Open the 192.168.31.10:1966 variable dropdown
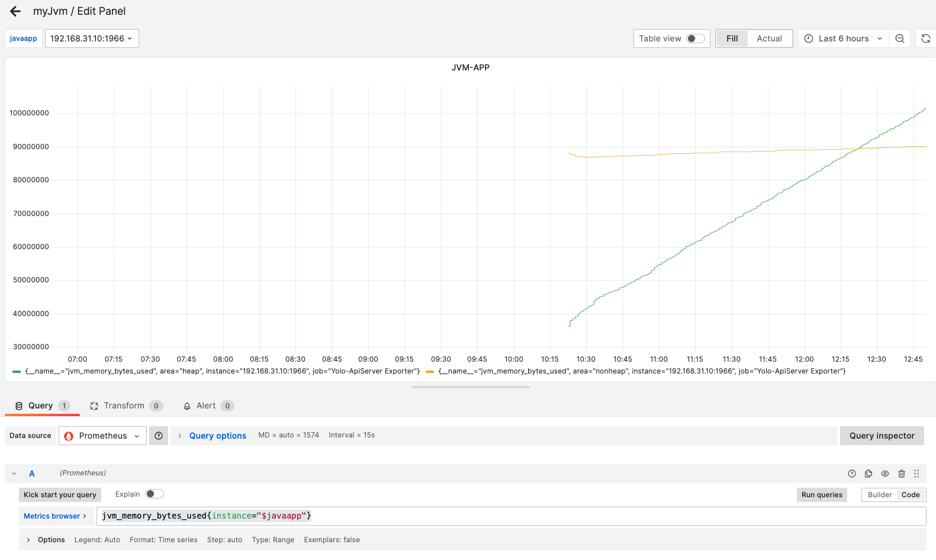Image resolution: width=936 pixels, height=560 pixels. (x=92, y=38)
